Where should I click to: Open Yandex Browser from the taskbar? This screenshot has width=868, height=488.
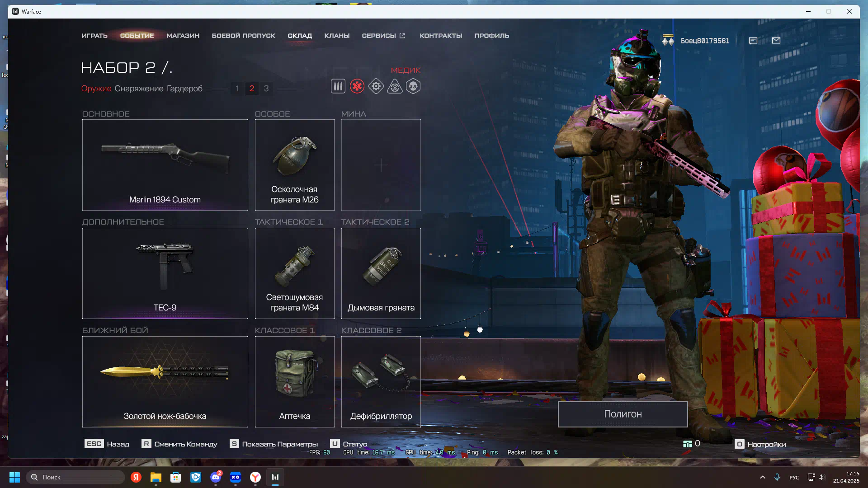255,477
